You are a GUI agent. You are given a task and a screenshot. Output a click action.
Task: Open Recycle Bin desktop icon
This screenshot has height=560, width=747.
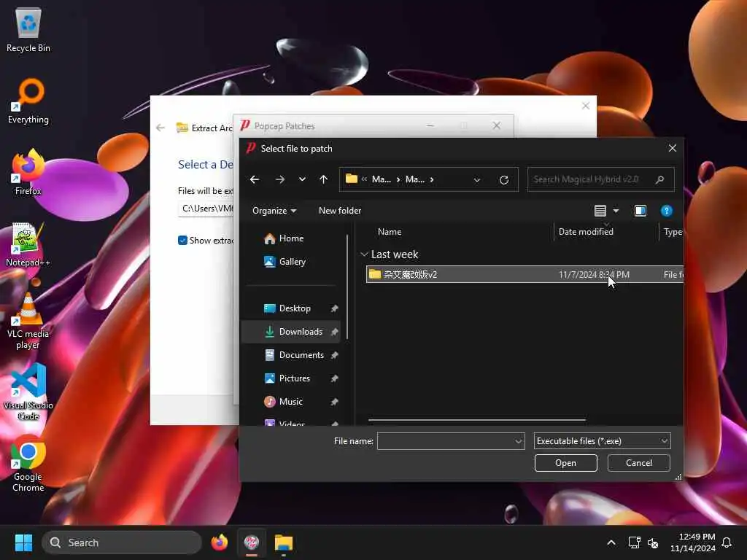coord(28,30)
